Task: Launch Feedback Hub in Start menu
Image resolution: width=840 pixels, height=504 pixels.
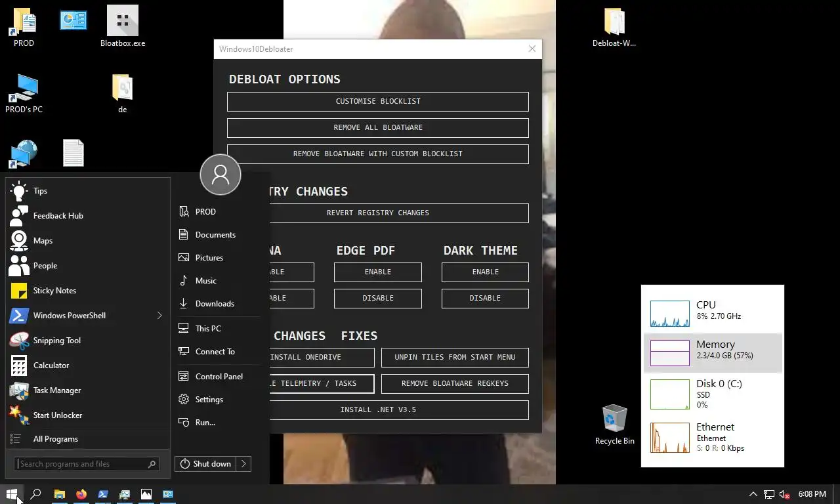Action: [88, 216]
